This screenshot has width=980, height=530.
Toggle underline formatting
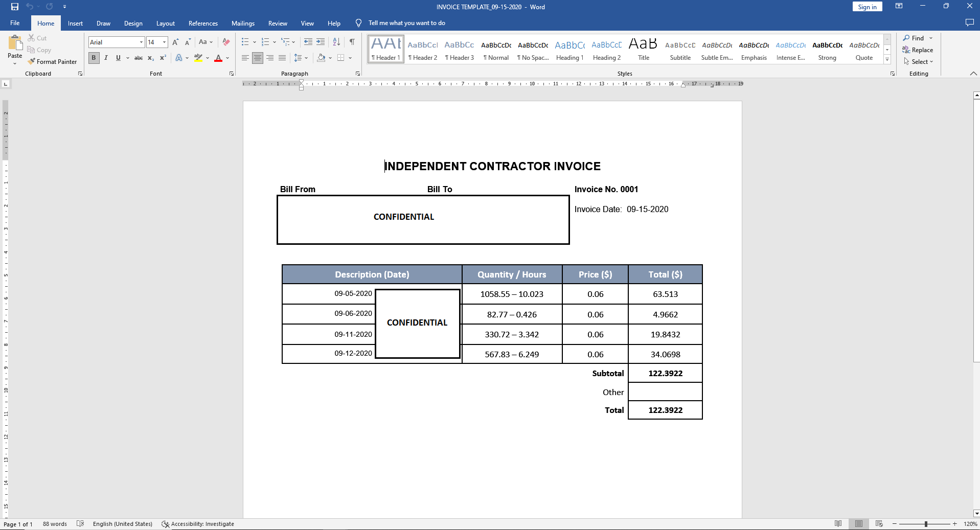pos(118,58)
